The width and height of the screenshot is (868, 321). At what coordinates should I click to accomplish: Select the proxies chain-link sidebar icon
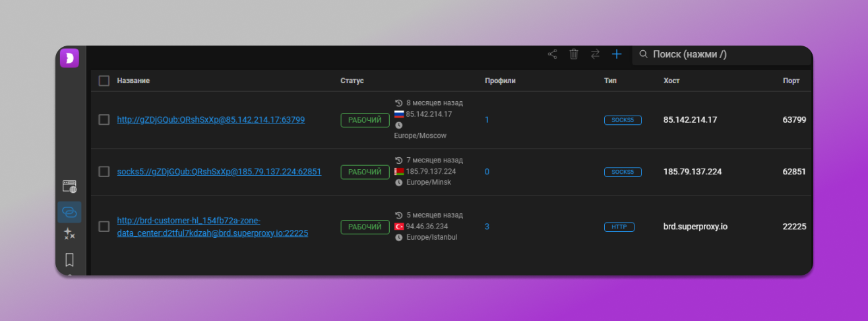[x=69, y=212]
